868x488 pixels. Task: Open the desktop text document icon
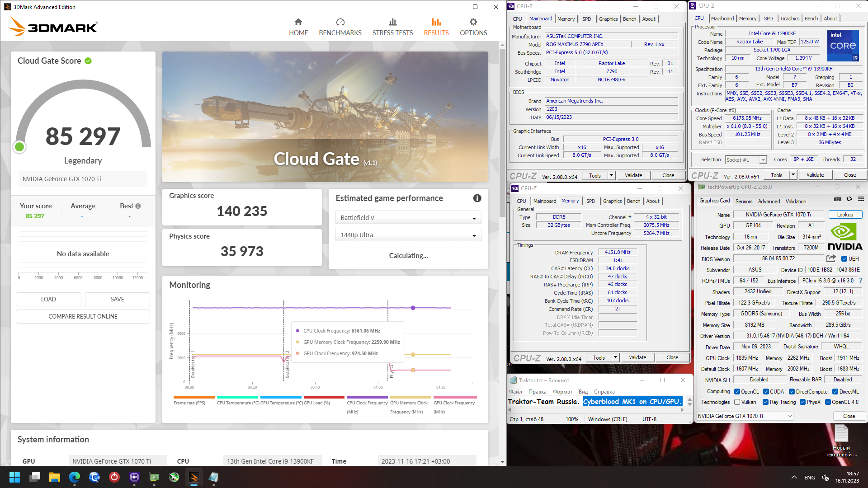pos(841,441)
